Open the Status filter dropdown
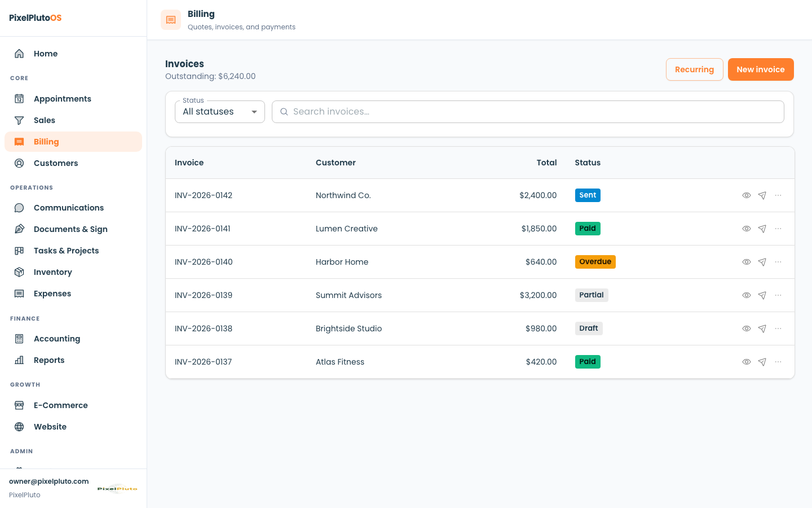Image resolution: width=812 pixels, height=508 pixels. coord(220,112)
